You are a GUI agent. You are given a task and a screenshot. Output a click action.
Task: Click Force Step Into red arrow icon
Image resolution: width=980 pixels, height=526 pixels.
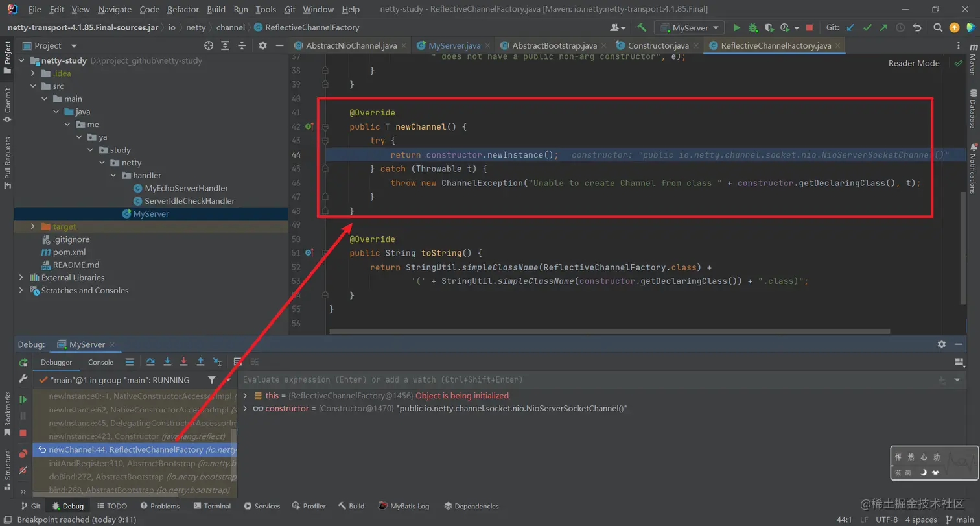tap(184, 362)
